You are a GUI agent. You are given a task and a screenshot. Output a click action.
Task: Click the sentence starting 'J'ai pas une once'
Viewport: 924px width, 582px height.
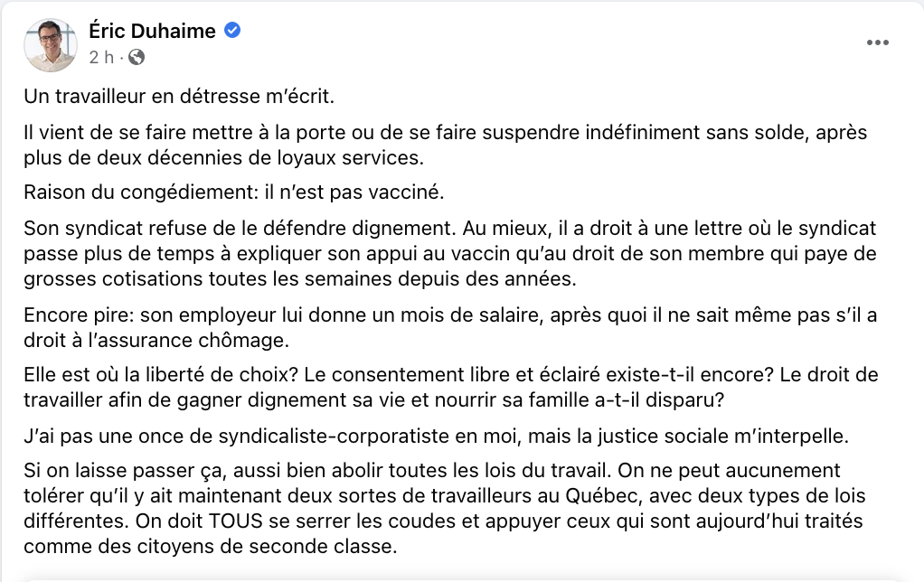click(x=436, y=436)
